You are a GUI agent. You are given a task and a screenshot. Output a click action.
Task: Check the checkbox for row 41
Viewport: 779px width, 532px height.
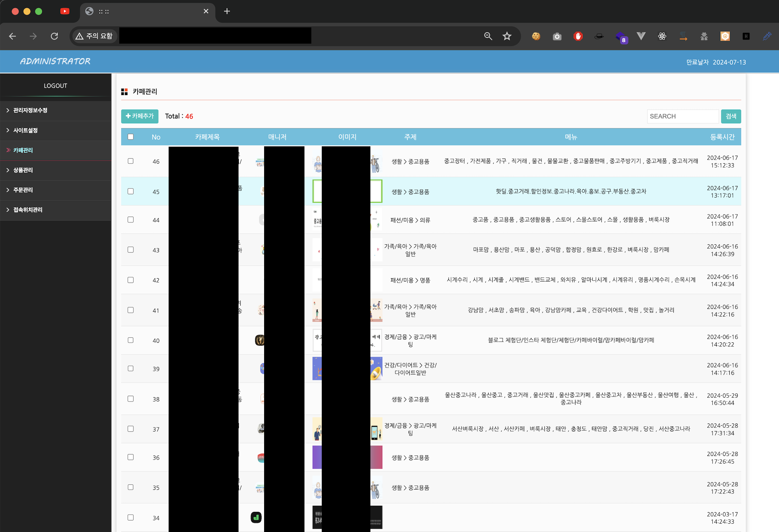coord(130,310)
